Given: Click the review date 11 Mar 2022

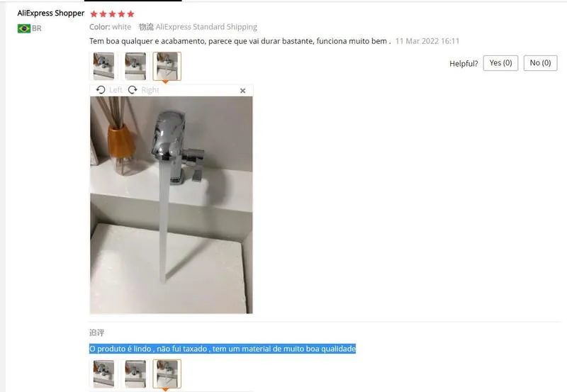Looking at the screenshot, I should [427, 41].
